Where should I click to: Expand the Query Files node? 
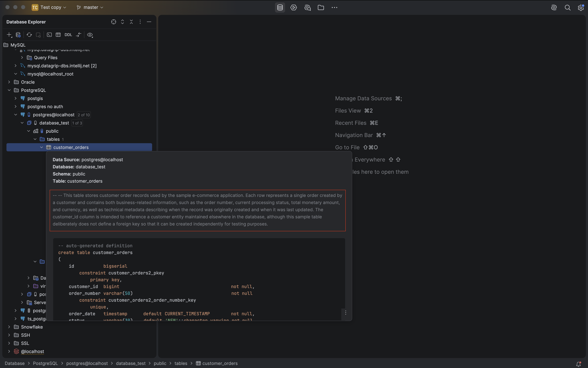pos(22,58)
